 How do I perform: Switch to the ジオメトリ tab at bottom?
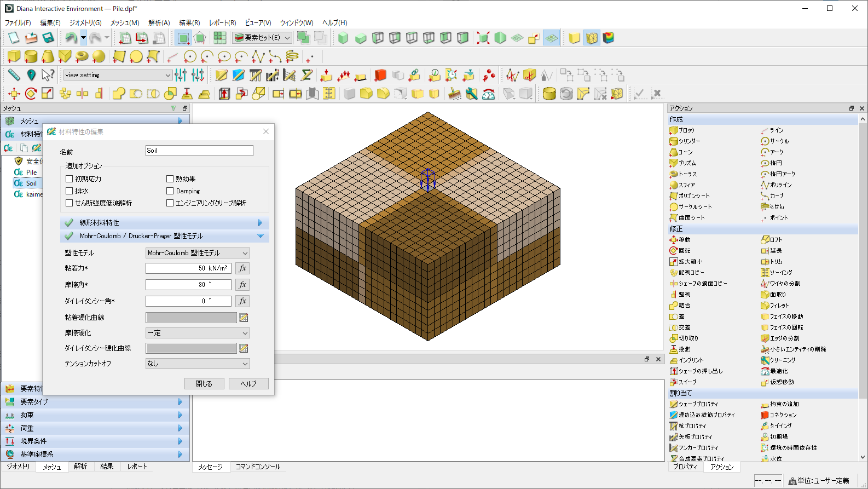[x=18, y=467]
